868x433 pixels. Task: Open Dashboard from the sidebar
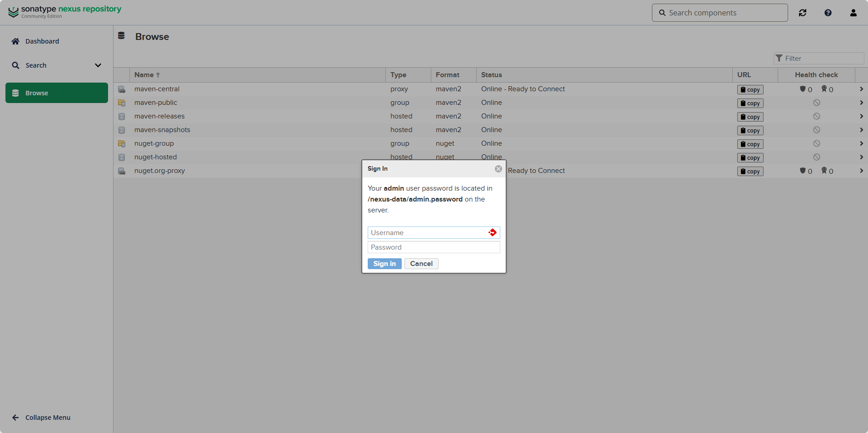(x=42, y=41)
